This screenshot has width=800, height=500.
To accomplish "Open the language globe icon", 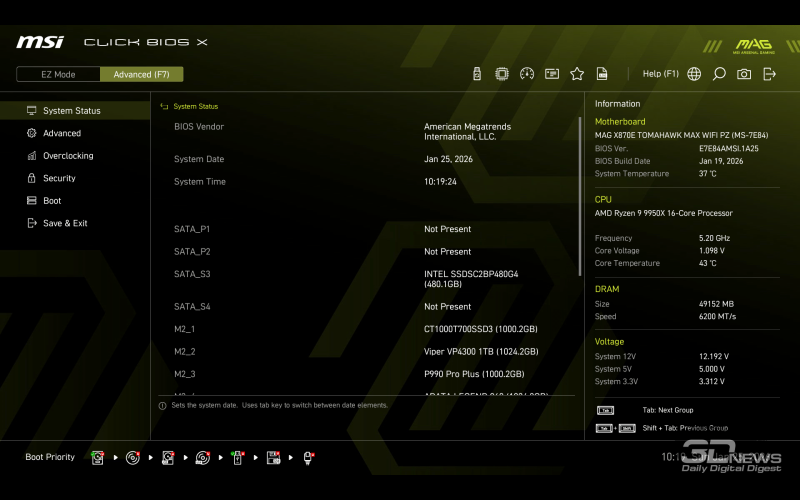I will click(694, 74).
